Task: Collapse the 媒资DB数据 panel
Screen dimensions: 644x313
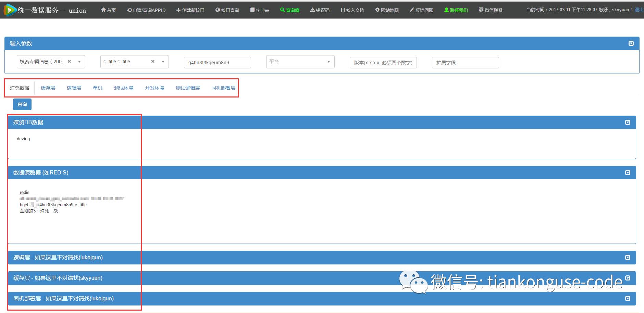Action: click(628, 122)
